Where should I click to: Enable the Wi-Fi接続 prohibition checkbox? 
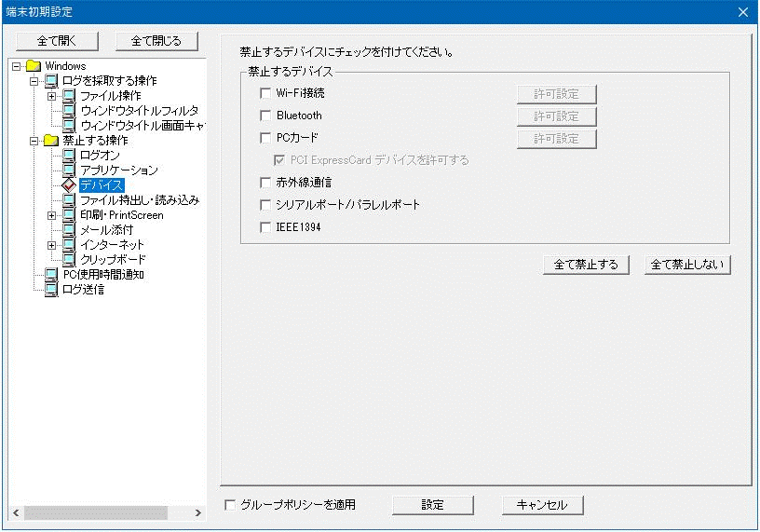tap(265, 93)
